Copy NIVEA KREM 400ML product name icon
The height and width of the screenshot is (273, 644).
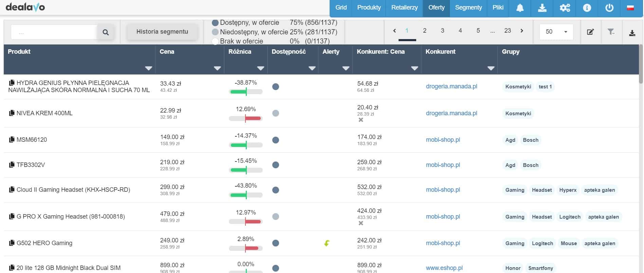[x=12, y=113]
